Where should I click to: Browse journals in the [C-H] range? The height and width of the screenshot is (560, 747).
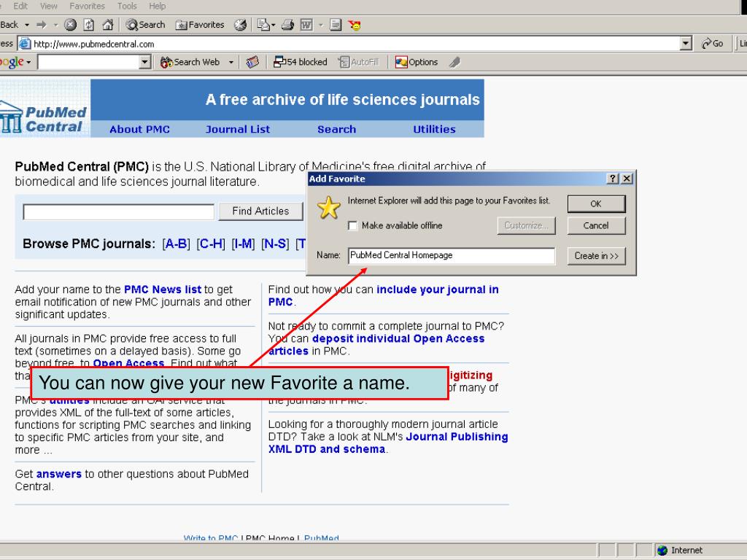click(x=211, y=244)
